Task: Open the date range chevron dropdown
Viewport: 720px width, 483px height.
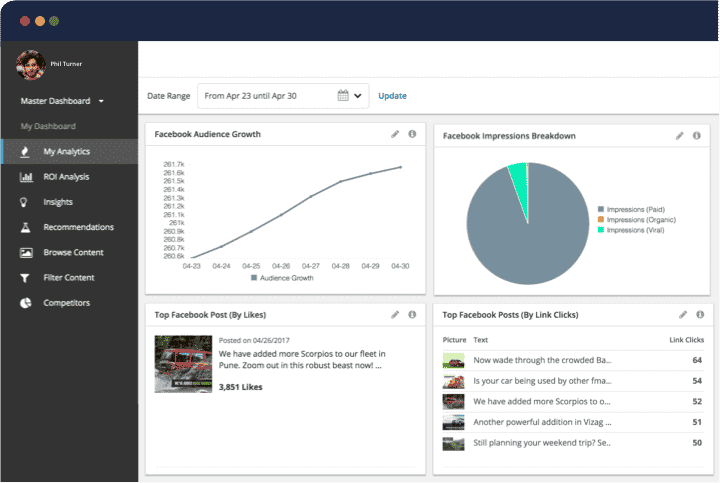Action: [358, 96]
